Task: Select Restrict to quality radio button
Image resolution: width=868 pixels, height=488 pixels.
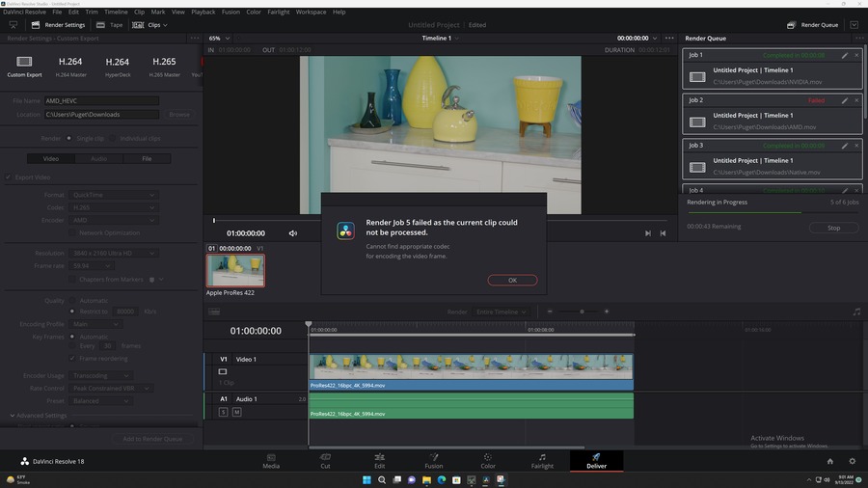Action: click(x=72, y=312)
